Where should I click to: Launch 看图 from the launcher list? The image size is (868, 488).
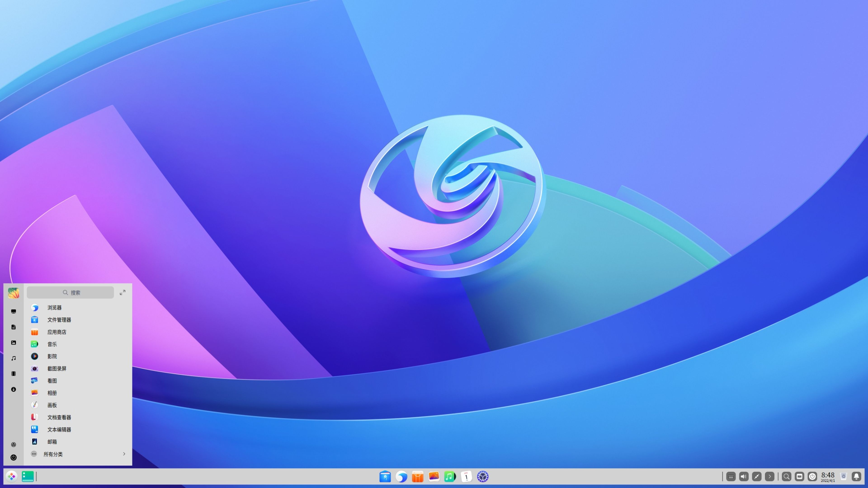point(78,380)
